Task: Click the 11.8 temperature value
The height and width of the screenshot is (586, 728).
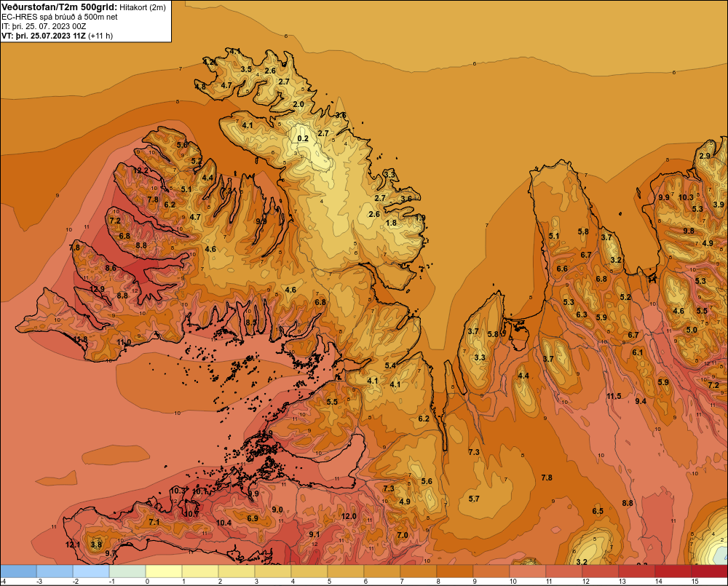Action: pyautogui.click(x=80, y=339)
